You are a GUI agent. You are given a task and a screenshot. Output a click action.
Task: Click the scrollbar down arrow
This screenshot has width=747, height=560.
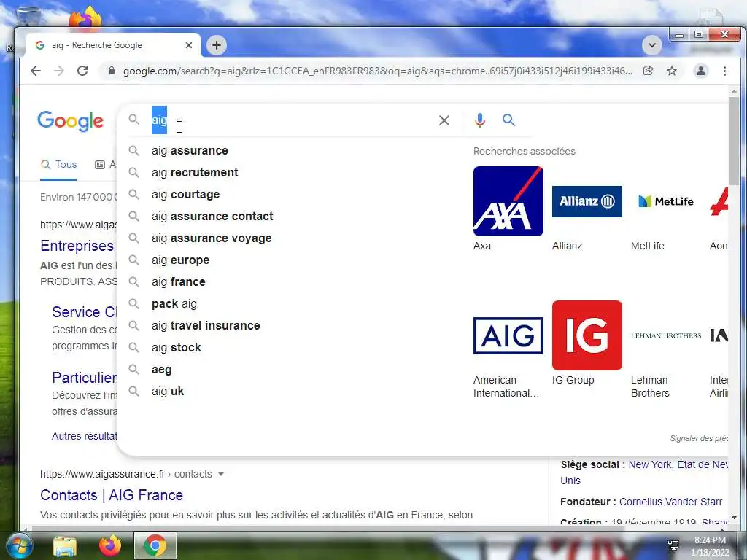click(x=734, y=517)
